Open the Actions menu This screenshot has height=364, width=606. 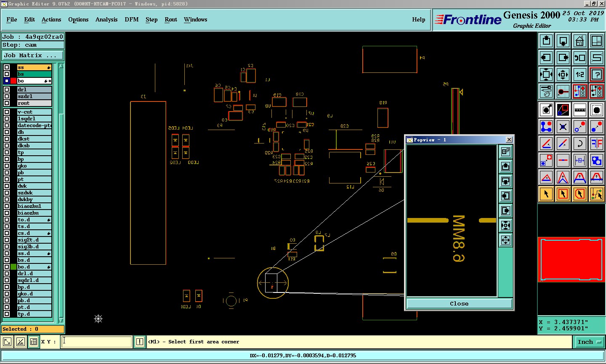pos(51,19)
